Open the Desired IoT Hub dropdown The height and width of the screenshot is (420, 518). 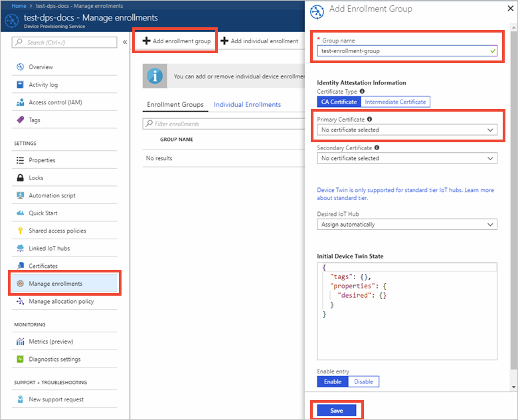pos(407,224)
